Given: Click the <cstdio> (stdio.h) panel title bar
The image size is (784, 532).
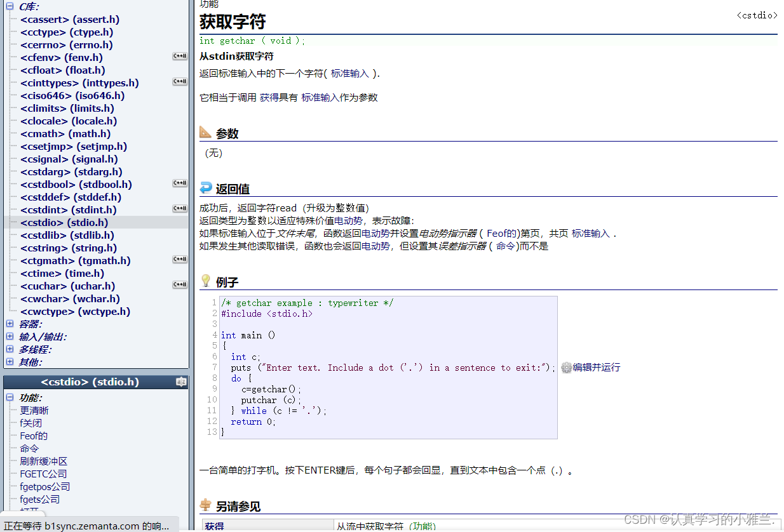Looking at the screenshot, I should pos(96,382).
